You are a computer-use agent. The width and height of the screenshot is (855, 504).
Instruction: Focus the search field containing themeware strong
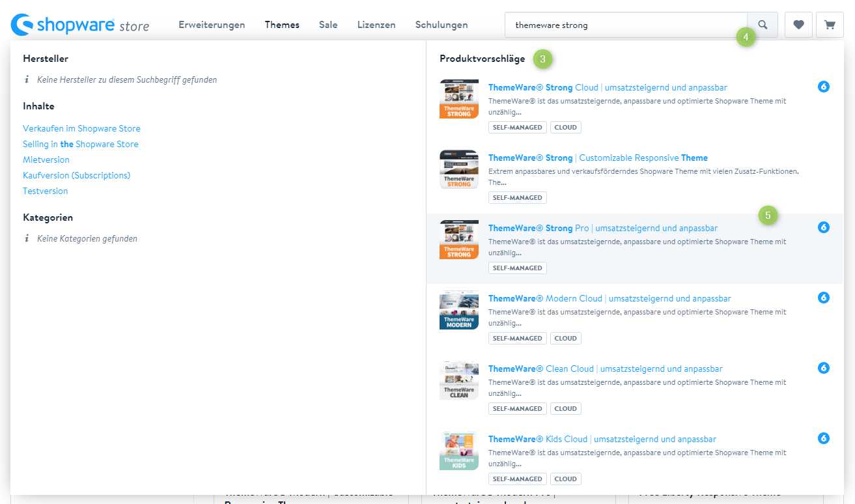point(626,25)
